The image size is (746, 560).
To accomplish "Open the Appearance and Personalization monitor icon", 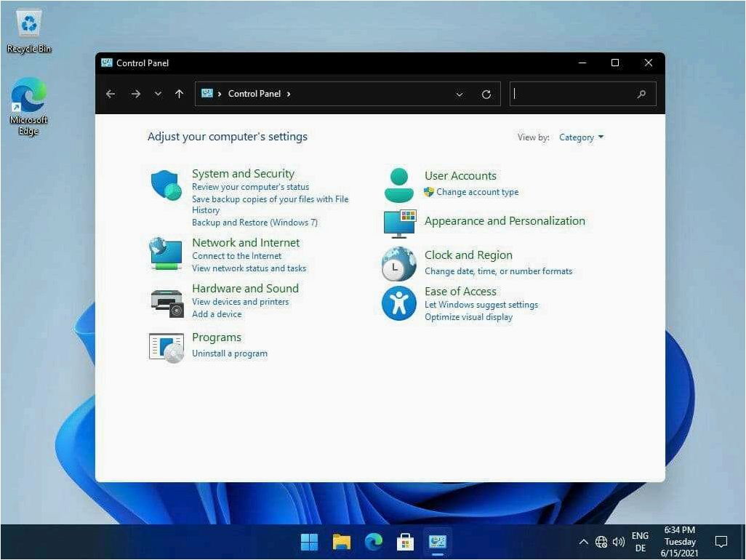I will [x=400, y=223].
